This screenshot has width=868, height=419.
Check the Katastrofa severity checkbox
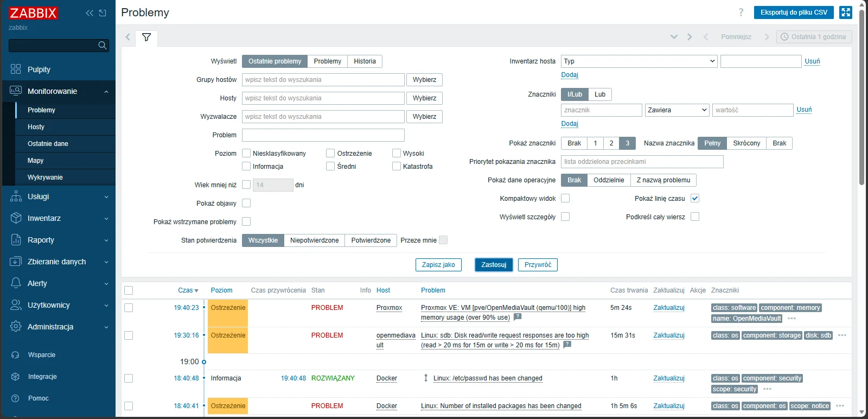coord(397,167)
